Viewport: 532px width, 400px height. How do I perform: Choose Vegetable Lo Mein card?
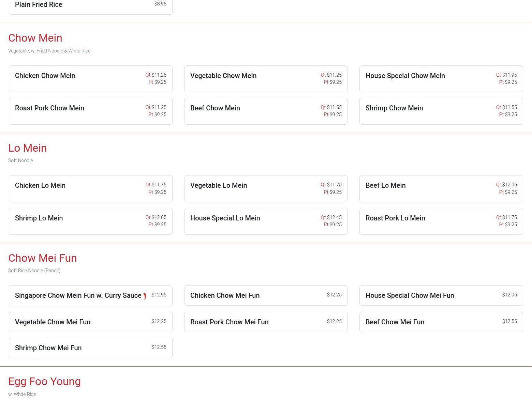pyautogui.click(x=266, y=189)
